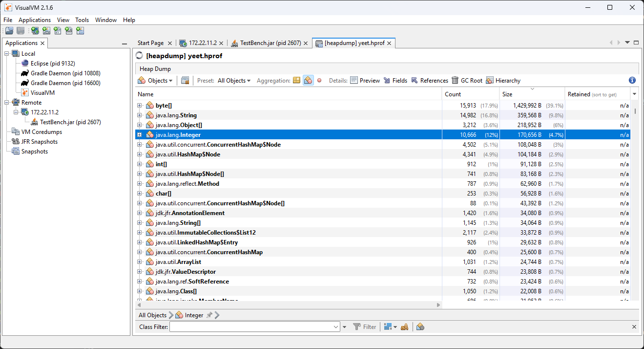644x349 pixels.
Task: Open the Preset All Objects dropdown
Action: [x=234, y=81]
